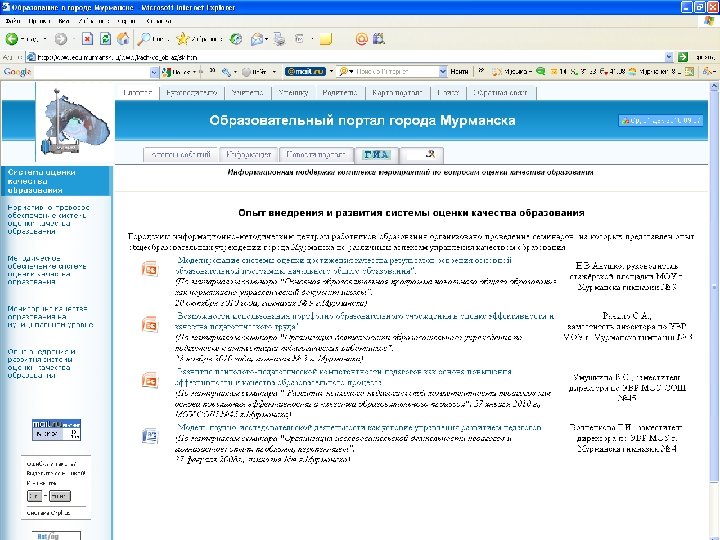This screenshot has height=540, width=720.
Task: Open link Моделирование системы оценки достижения
Action: point(344,265)
